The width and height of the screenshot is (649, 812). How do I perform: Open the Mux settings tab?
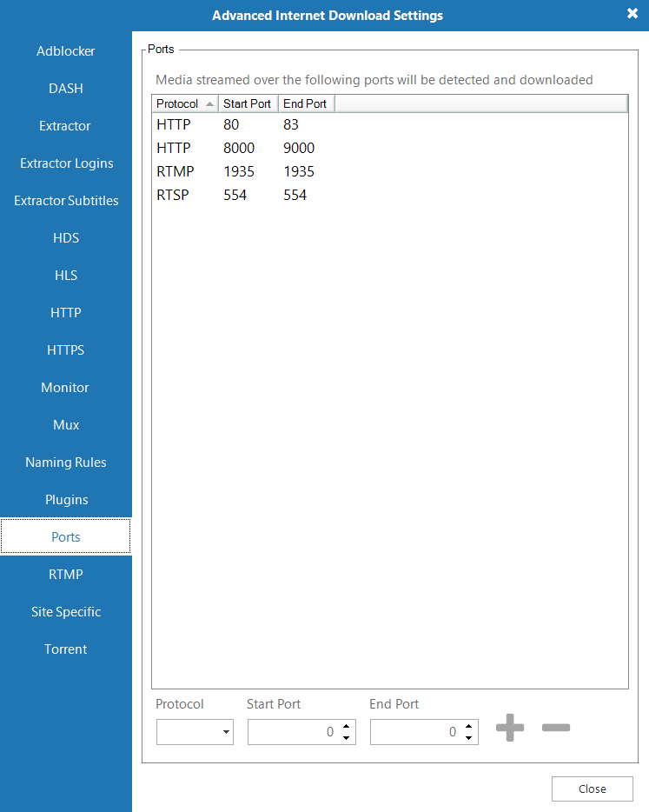coord(66,424)
